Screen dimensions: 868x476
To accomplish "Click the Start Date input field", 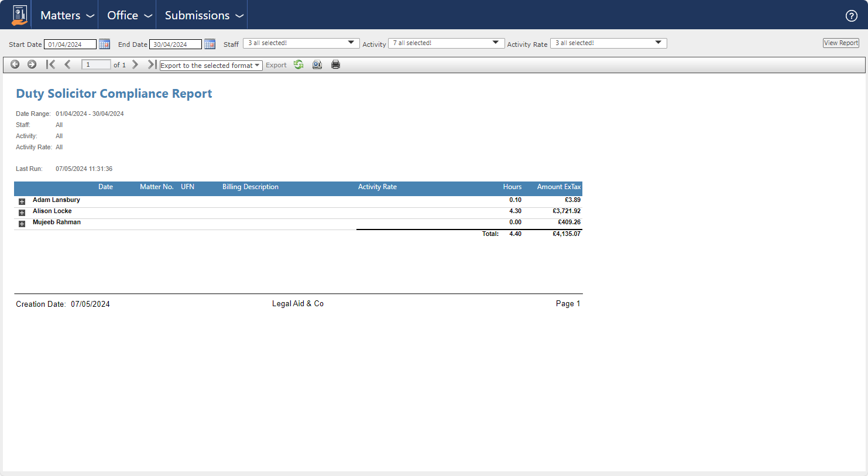I will click(x=70, y=44).
